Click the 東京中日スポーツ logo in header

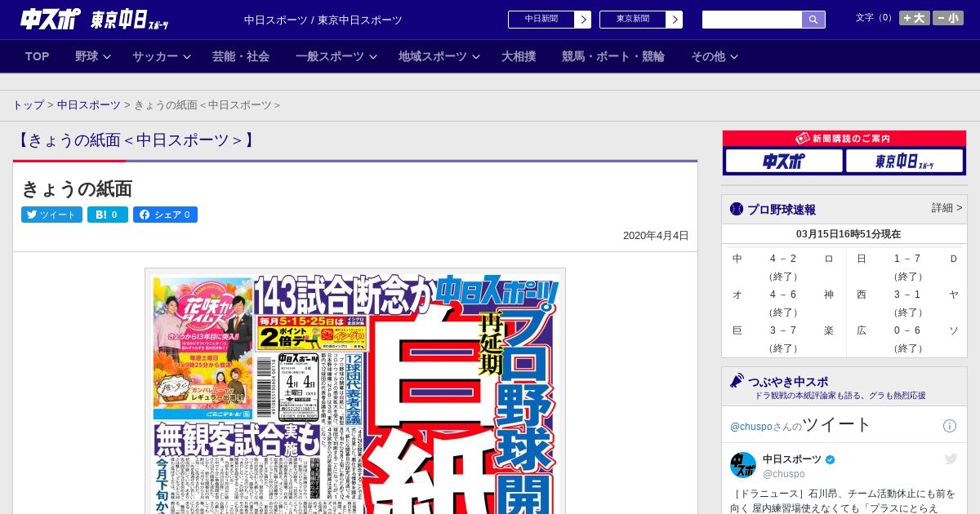pyautogui.click(x=129, y=20)
